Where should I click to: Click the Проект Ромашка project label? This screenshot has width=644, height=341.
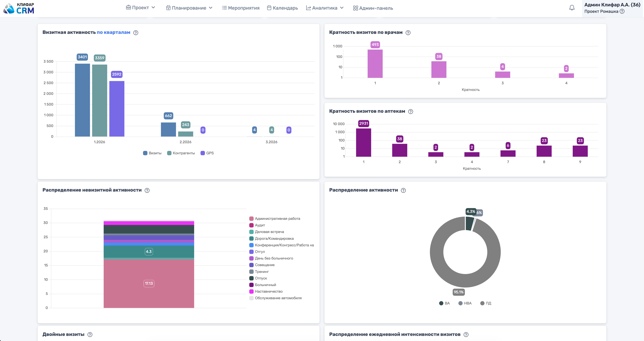pos(601,11)
